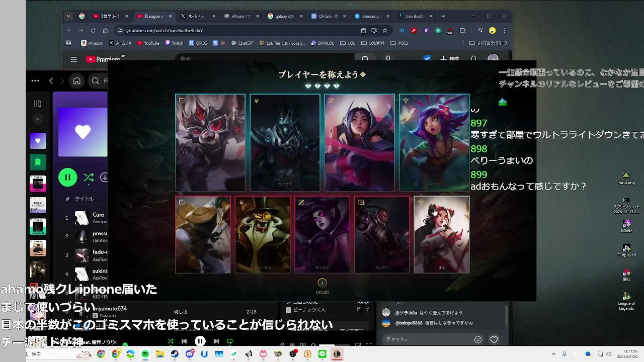The height and width of the screenshot is (362, 644).
Task: Open emoji picker in YouTube chat
Action: click(x=478, y=339)
